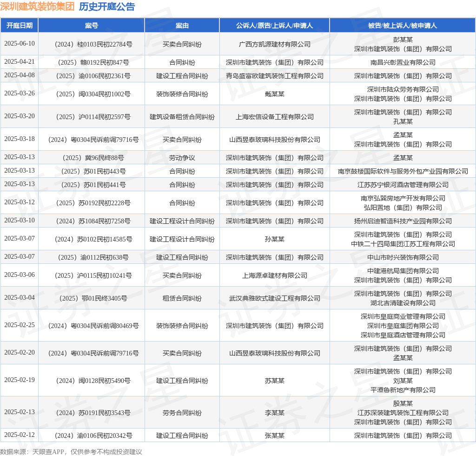Click defendant 弘阳置地(集团)有限公司
The image size is (476, 456).
[403, 208]
